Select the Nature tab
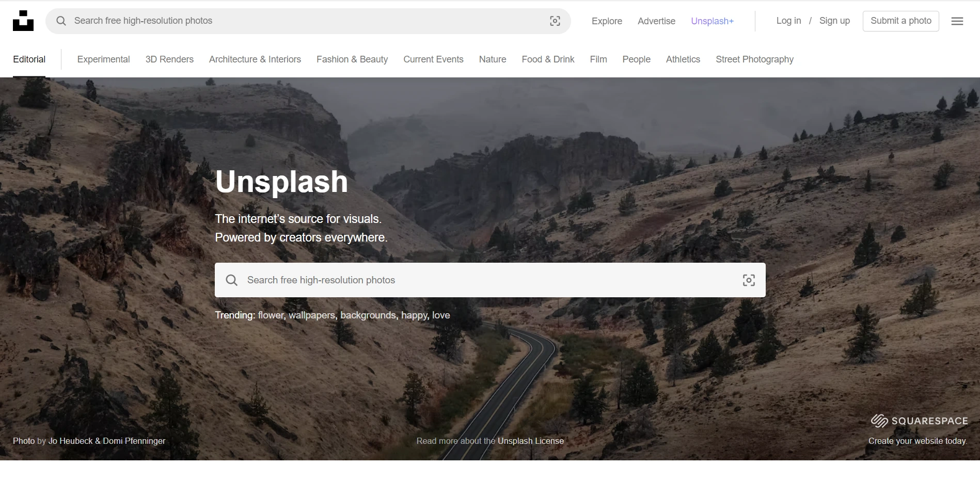Image resolution: width=980 pixels, height=481 pixels. [493, 59]
